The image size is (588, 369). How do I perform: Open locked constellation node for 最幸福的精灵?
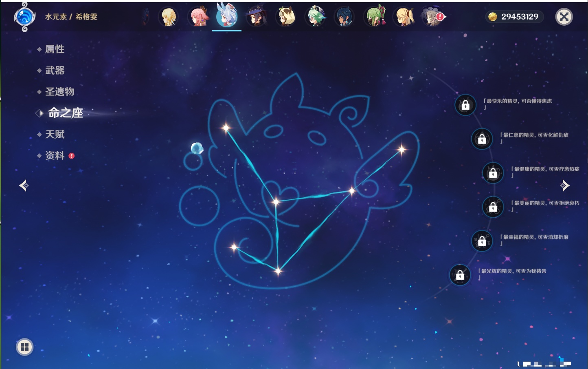click(x=482, y=241)
